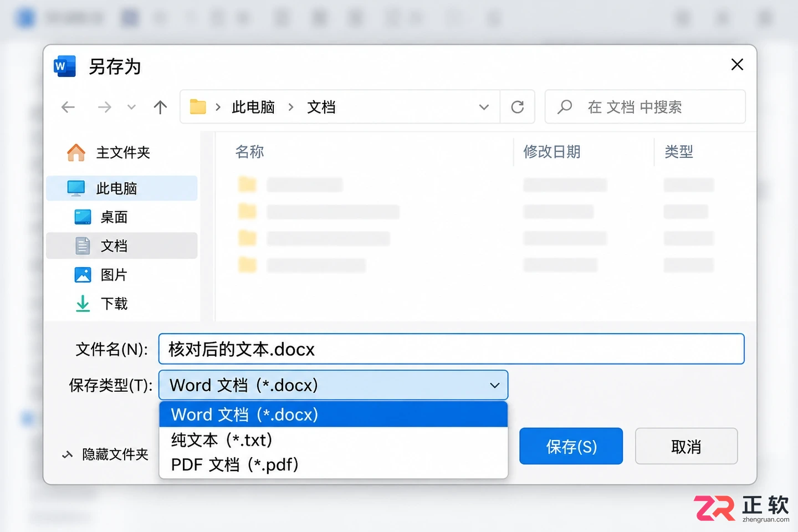Go up one folder level
The image size is (798, 532).
pos(160,107)
